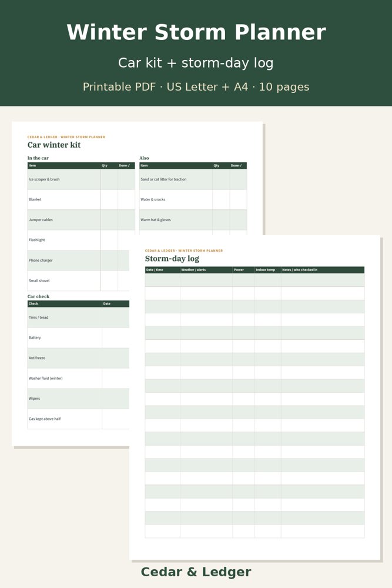Click Done cell for Sand or cat litter
Viewport: 392px width, 588px height.
(x=239, y=179)
